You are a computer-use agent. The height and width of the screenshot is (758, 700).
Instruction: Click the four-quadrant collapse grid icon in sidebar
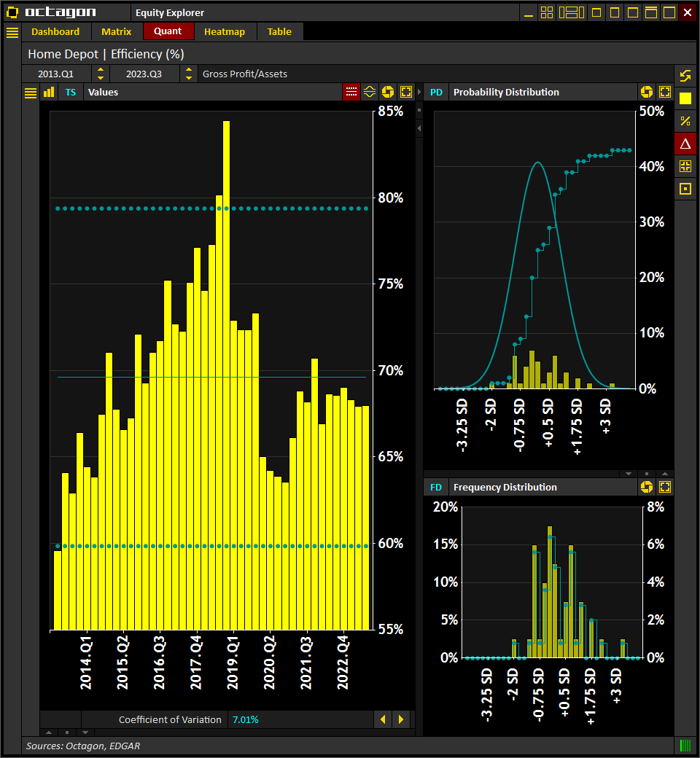[x=685, y=166]
